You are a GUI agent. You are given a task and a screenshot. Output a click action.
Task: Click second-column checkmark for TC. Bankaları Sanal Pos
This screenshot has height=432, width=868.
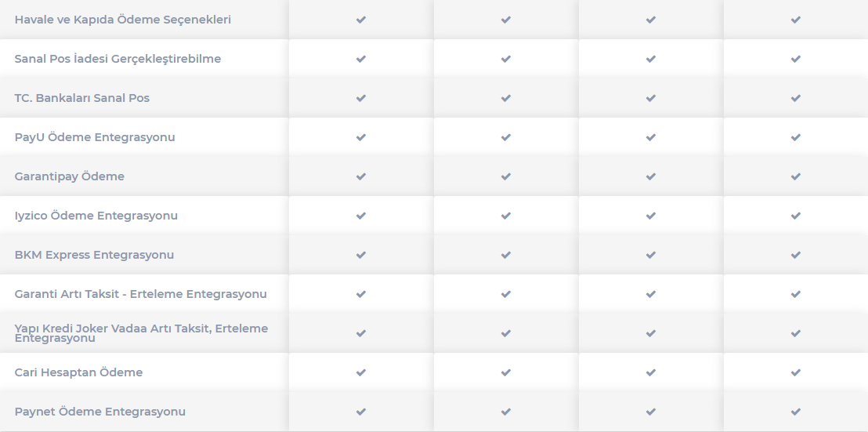pyautogui.click(x=506, y=98)
